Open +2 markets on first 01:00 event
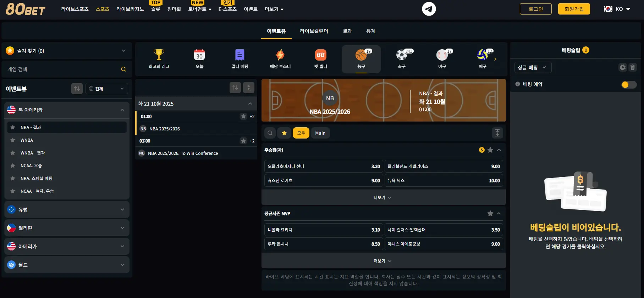This screenshot has height=298, width=644. [x=252, y=117]
